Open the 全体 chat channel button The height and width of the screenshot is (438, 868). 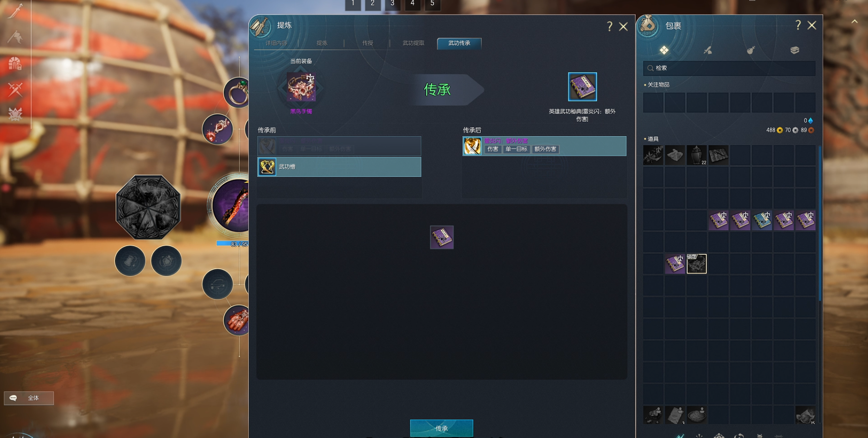29,398
